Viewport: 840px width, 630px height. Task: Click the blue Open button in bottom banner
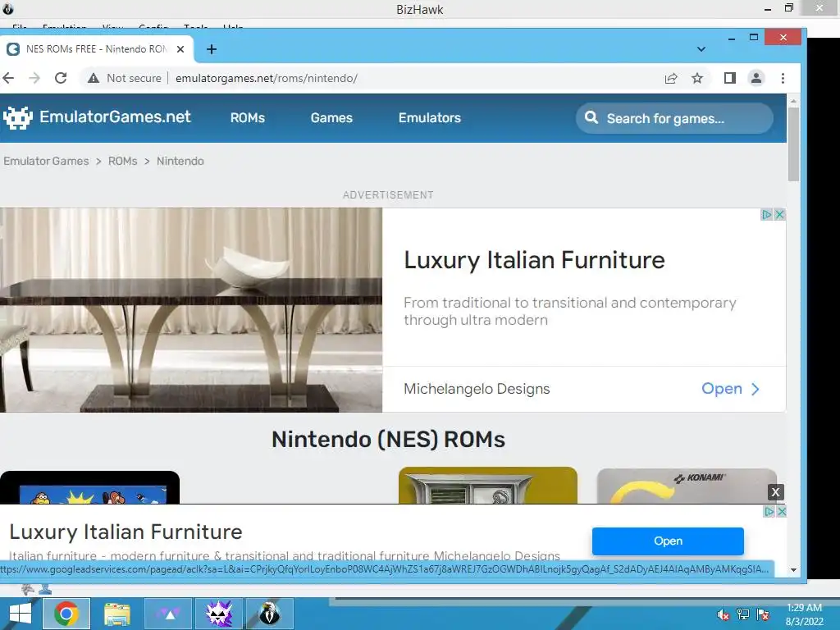click(668, 541)
